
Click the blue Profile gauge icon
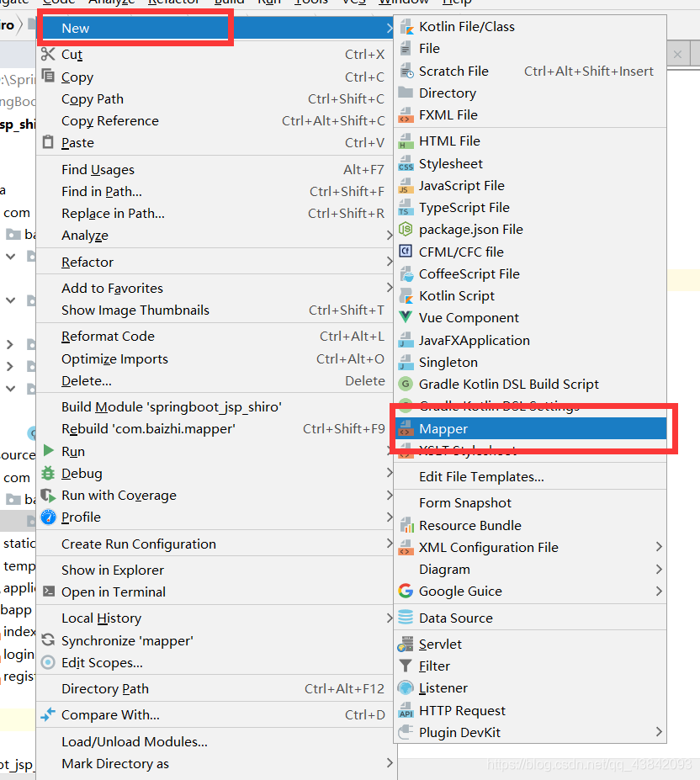click(x=48, y=517)
